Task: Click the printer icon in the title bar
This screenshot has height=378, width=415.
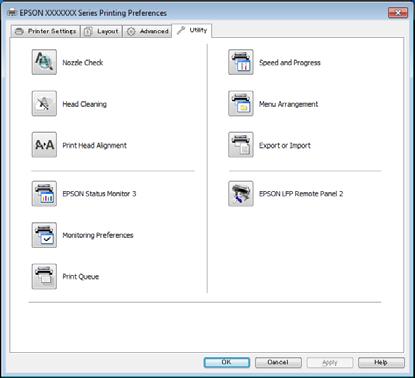Action: coord(12,13)
